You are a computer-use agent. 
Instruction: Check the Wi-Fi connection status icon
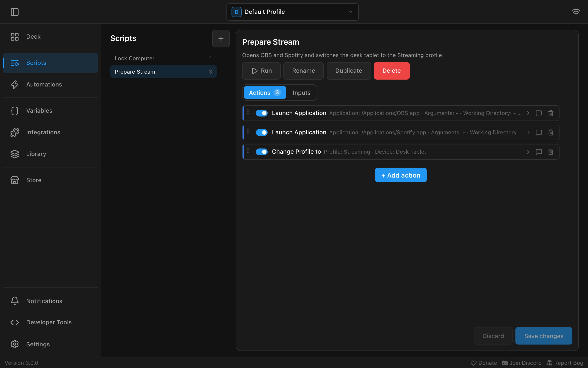pyautogui.click(x=576, y=12)
